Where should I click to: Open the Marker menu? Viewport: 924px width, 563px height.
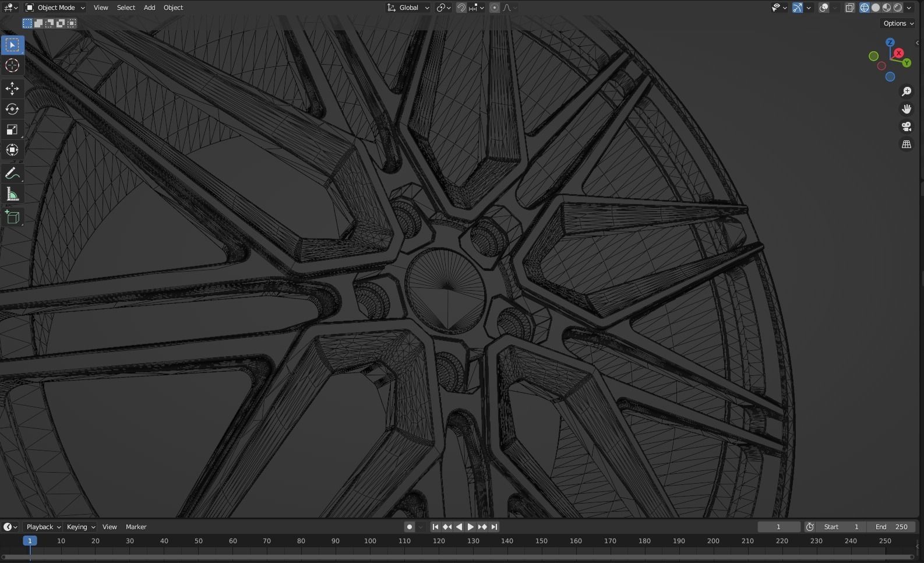pyautogui.click(x=136, y=527)
